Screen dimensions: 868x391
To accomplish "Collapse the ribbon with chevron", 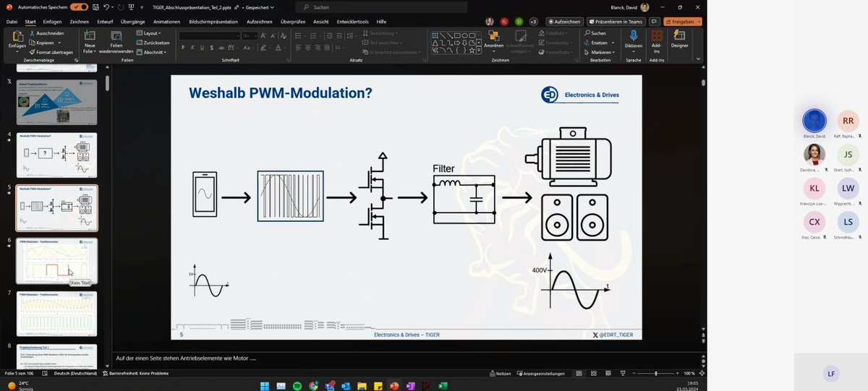I will click(698, 59).
